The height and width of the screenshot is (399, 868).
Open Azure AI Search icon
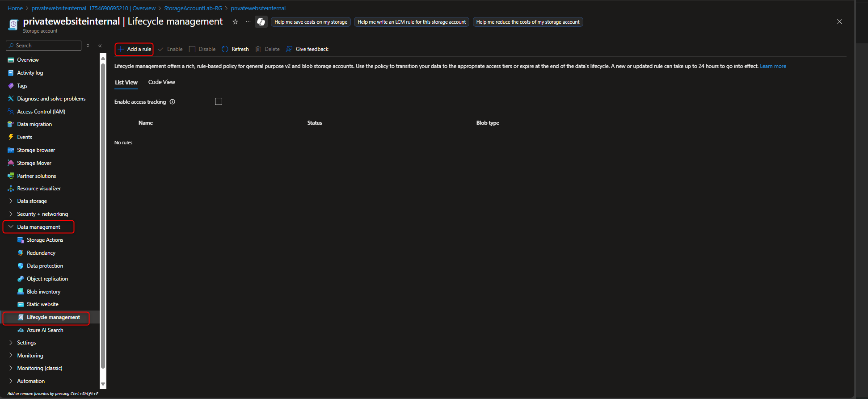pos(21,330)
